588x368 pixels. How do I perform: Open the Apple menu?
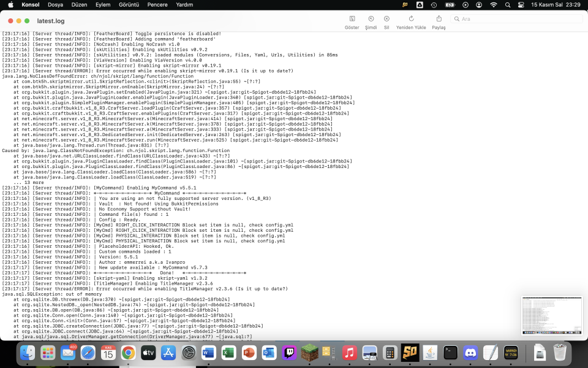click(11, 5)
